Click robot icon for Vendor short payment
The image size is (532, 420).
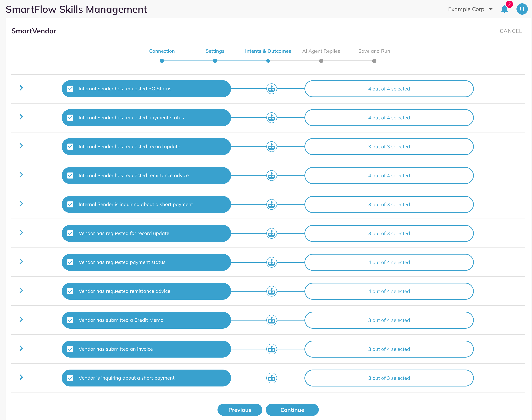tap(272, 378)
